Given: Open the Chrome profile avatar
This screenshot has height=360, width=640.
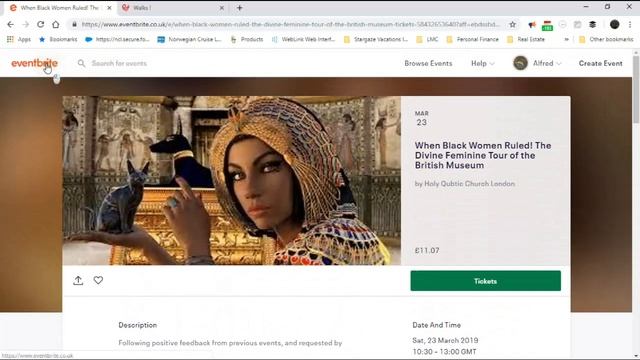Looking at the screenshot, I should coord(614,24).
